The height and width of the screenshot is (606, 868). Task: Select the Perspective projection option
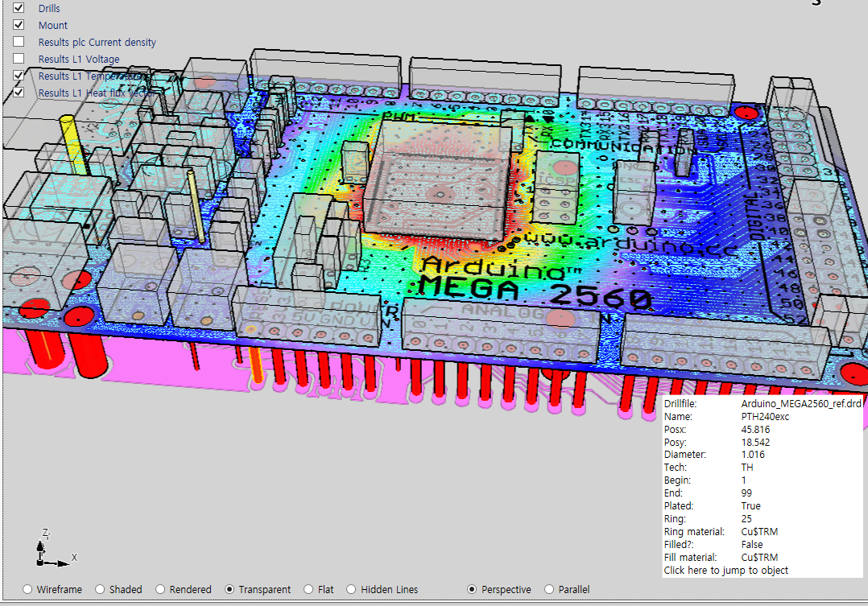point(472,589)
